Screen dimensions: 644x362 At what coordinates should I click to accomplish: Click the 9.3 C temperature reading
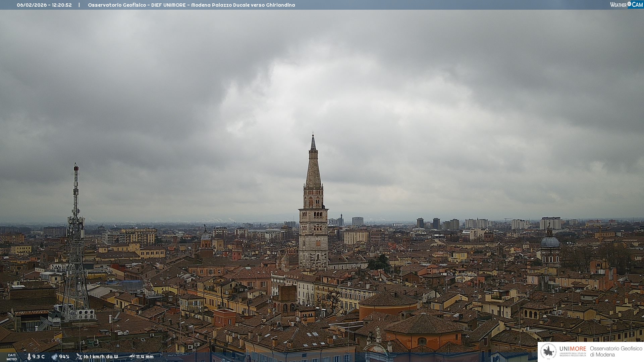[39, 357]
